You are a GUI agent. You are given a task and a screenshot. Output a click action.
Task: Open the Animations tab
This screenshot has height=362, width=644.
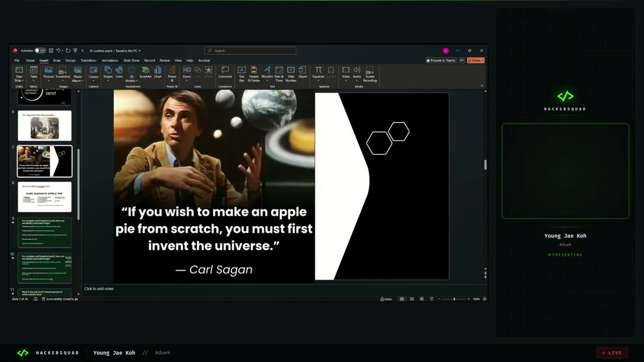(x=110, y=60)
